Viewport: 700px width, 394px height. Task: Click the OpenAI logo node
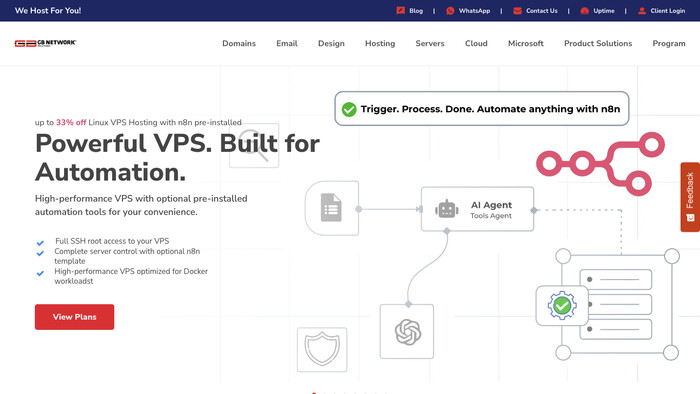(x=407, y=332)
